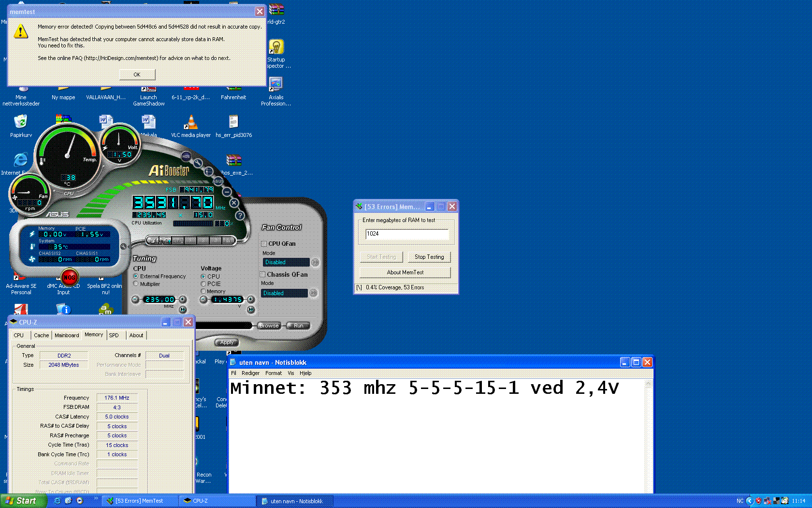Screen dimensions: 812x508
Task: Increase CPU external frequency with plus button
Action: (182, 299)
